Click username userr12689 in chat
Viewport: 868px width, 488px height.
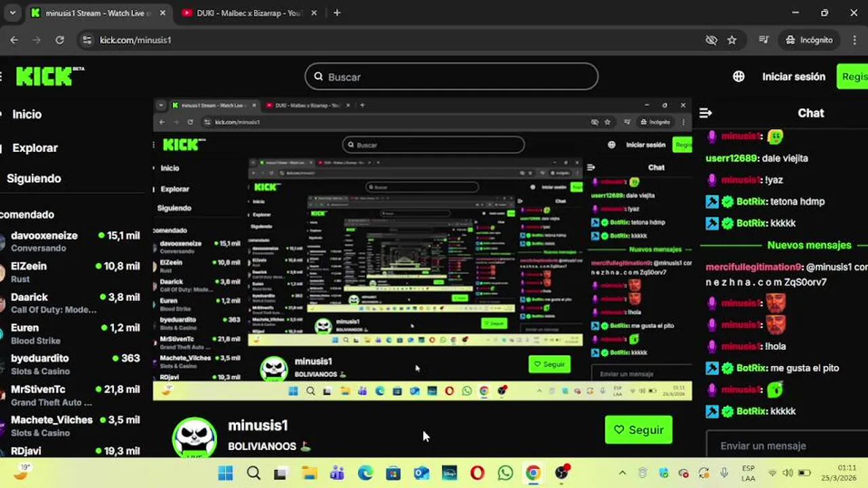click(x=732, y=158)
